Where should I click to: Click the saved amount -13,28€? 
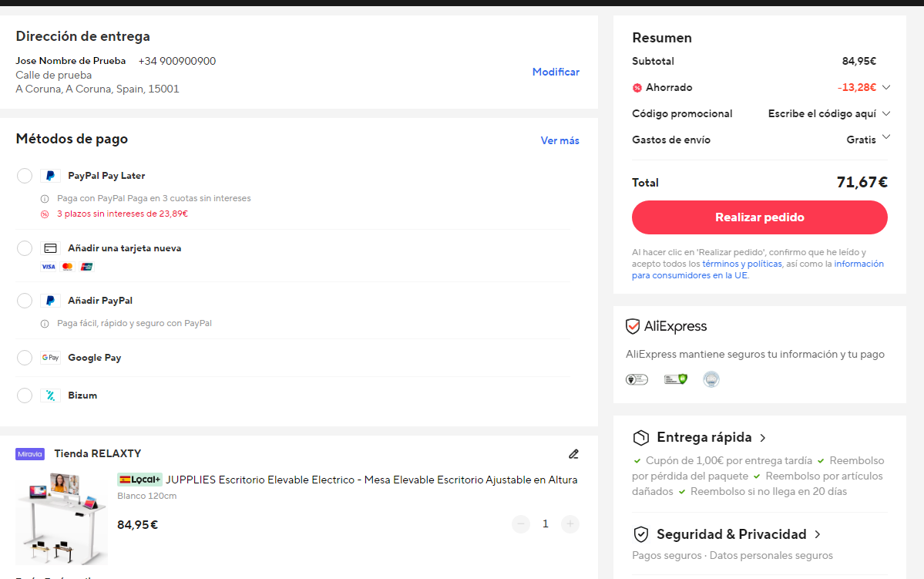[857, 88]
